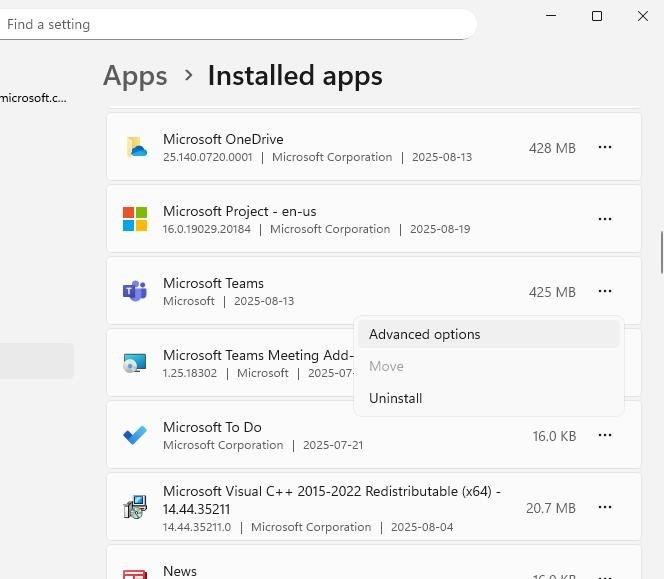The height and width of the screenshot is (579, 664).
Task: Click the 1.25.18302 version text
Action: (x=190, y=373)
